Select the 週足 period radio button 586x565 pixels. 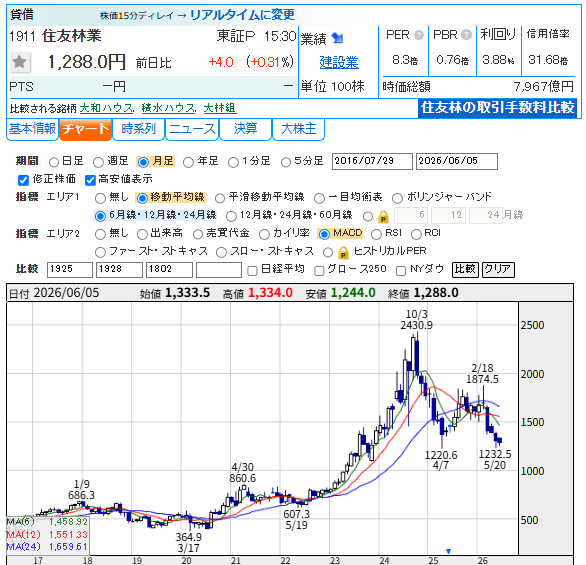[x=98, y=162]
